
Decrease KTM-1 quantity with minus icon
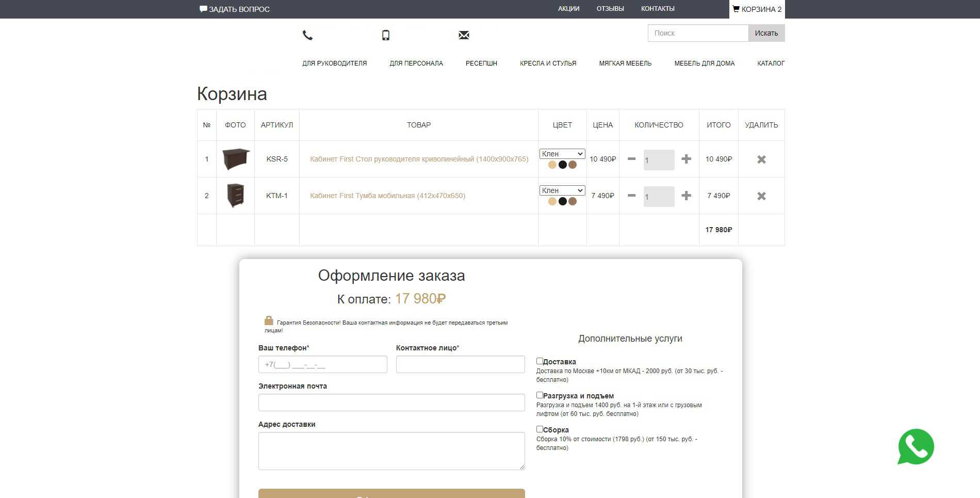click(631, 196)
